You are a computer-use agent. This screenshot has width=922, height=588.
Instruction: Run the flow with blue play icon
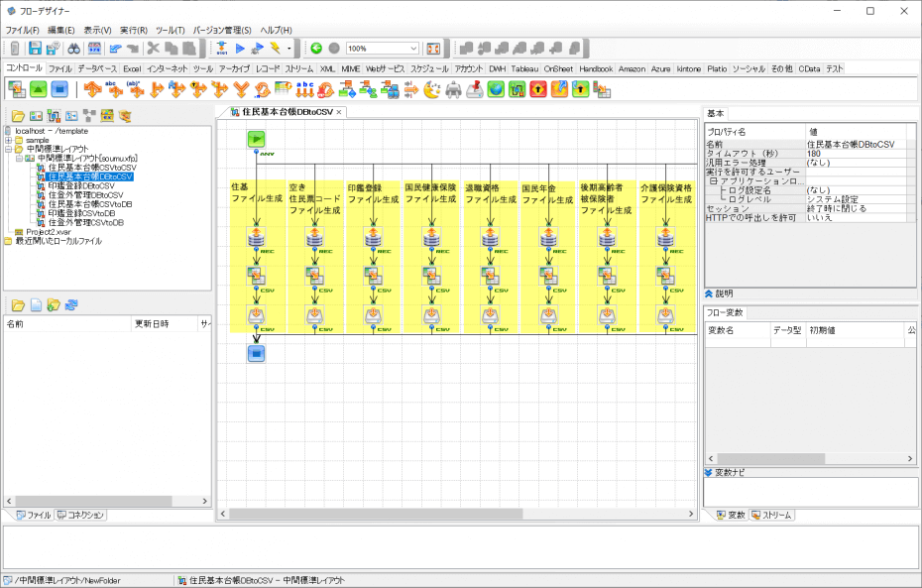coord(240,49)
